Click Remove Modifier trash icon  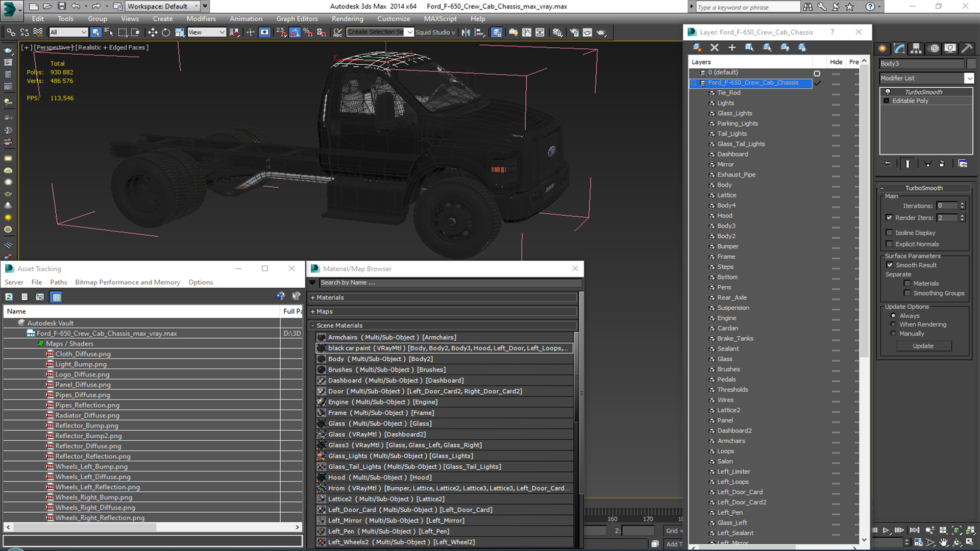pos(942,164)
